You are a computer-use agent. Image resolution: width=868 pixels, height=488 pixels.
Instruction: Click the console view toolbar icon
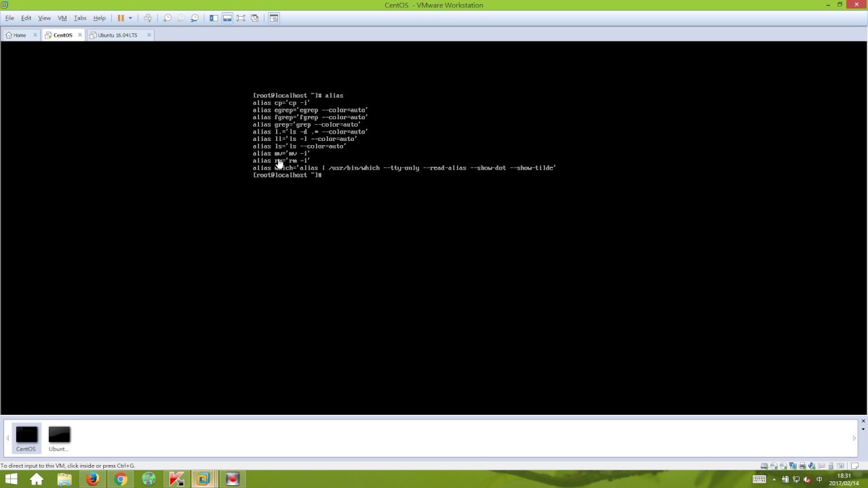274,18
